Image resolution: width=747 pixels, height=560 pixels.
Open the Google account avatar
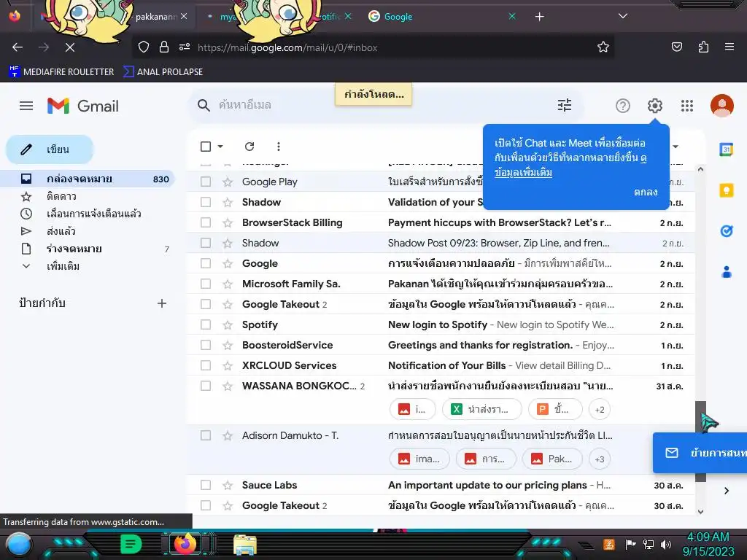coord(721,106)
